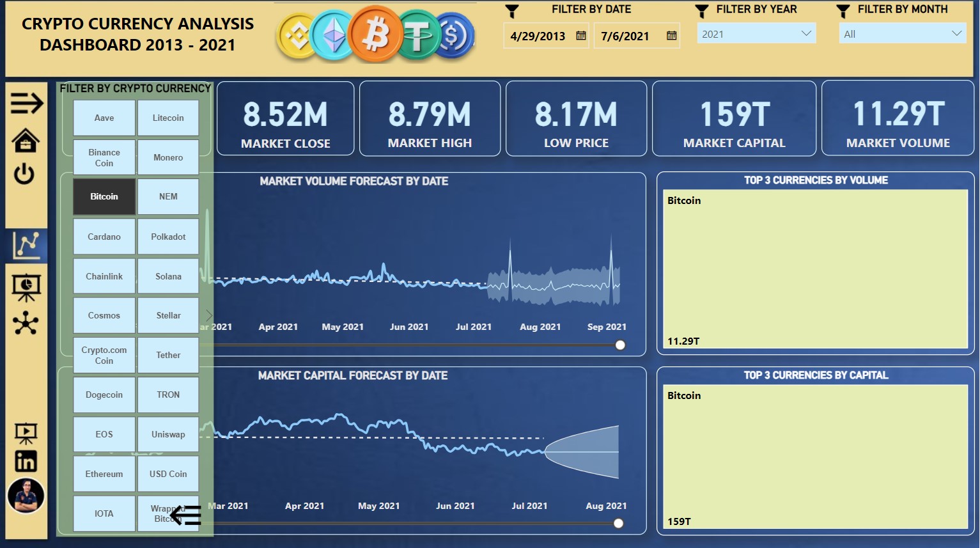This screenshot has height=548, width=980.
Task: Select the EOS filter tile
Action: (x=104, y=434)
